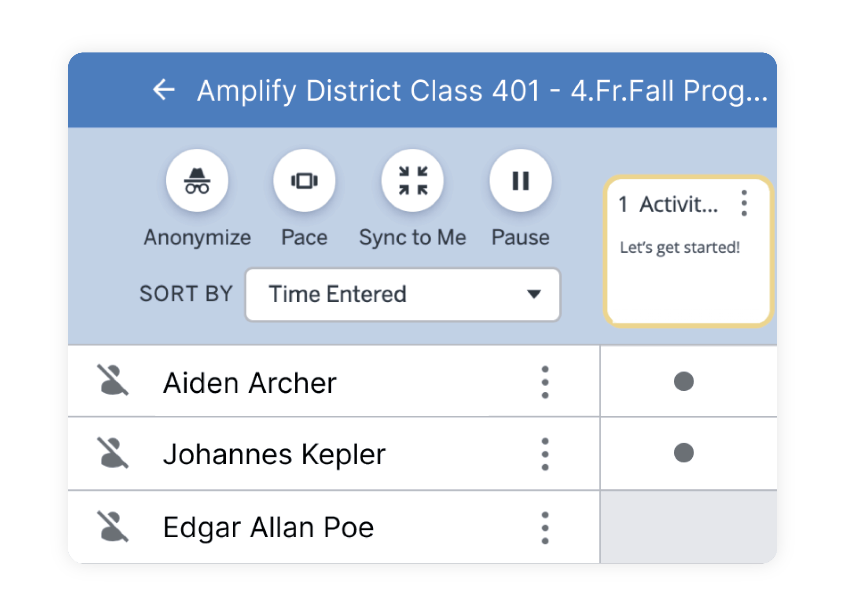
Task: Click the Sync to Me icon
Action: (412, 180)
